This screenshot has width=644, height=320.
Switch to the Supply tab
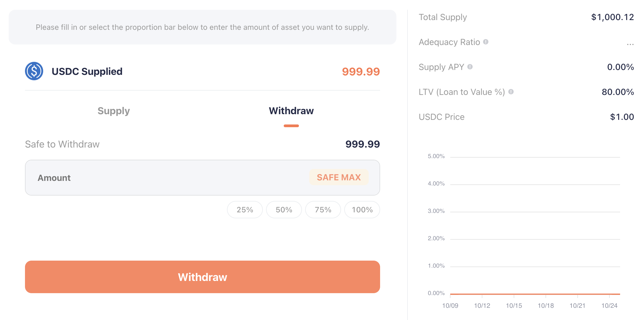(113, 111)
